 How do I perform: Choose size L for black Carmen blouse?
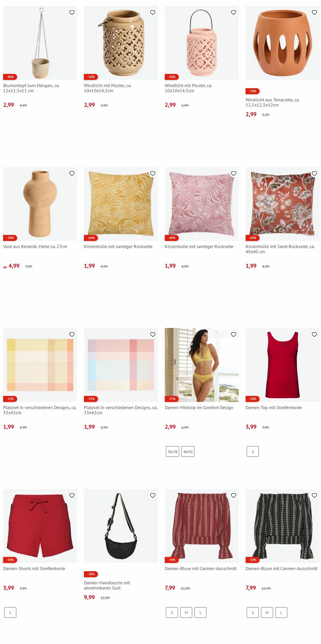281,612
